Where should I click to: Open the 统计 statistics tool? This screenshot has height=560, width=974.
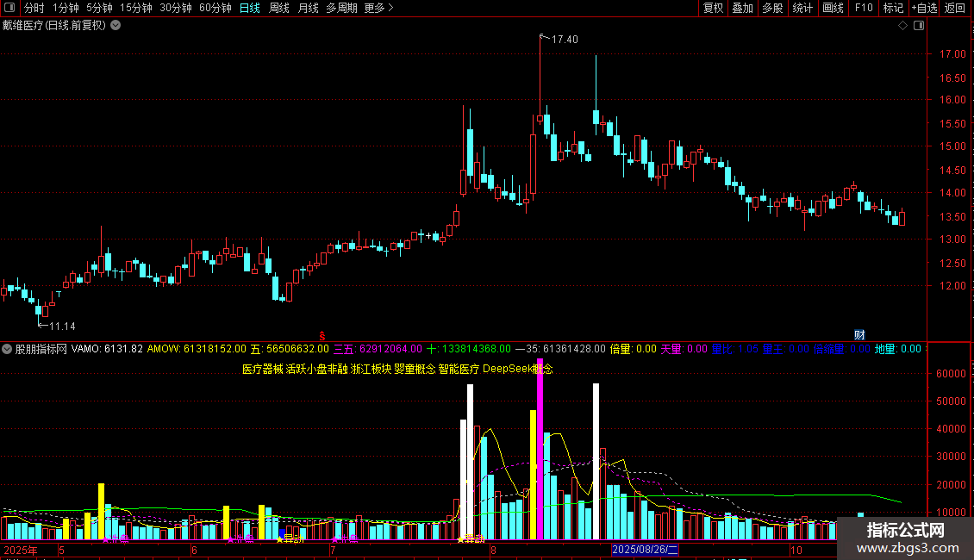(802, 8)
